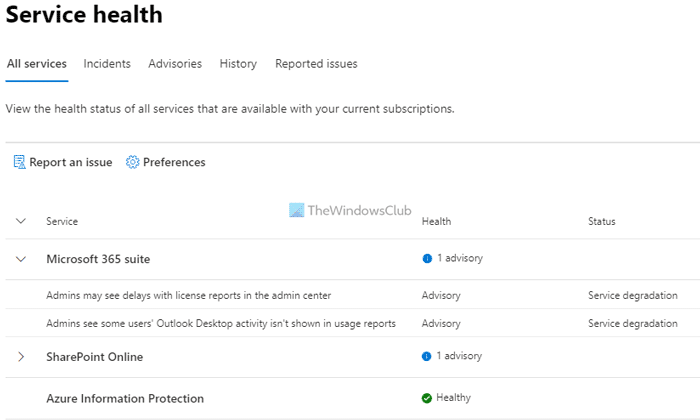Viewport: 700px width, 420px height.
Task: Go to the History tab
Action: pos(238,64)
